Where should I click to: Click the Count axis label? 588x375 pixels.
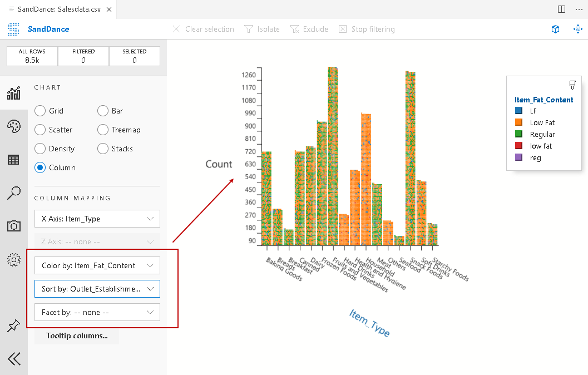(x=219, y=164)
